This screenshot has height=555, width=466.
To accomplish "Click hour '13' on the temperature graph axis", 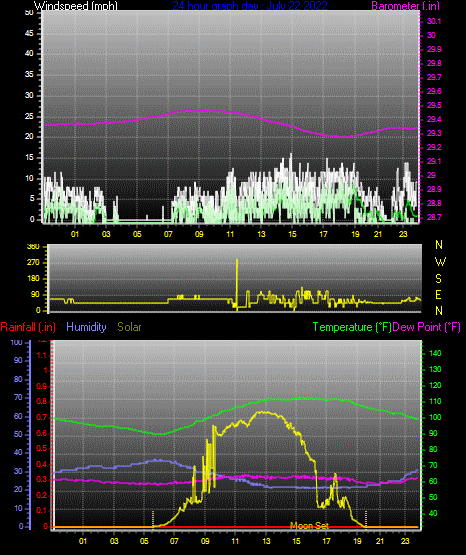I will pyautogui.click(x=266, y=541).
